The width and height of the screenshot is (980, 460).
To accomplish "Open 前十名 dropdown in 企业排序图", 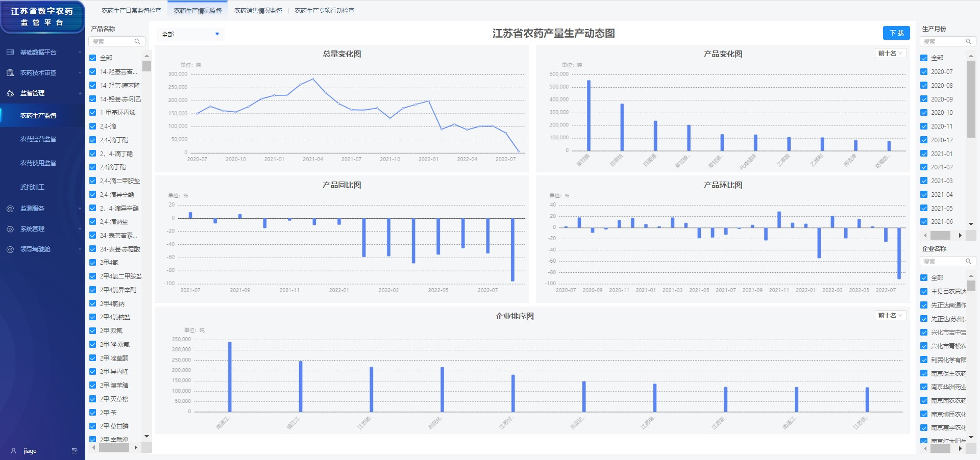I will (890, 316).
